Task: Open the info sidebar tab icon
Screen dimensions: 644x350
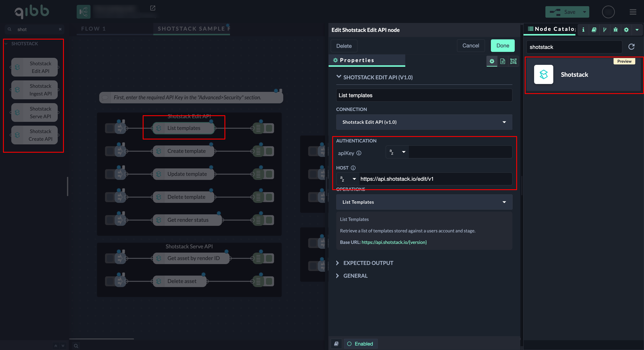Action: pos(583,30)
